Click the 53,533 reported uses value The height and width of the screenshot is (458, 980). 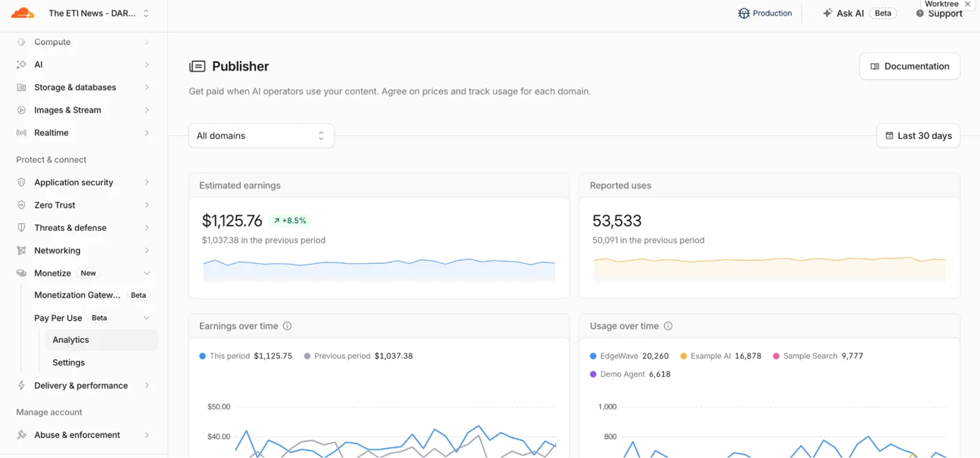pyautogui.click(x=617, y=221)
